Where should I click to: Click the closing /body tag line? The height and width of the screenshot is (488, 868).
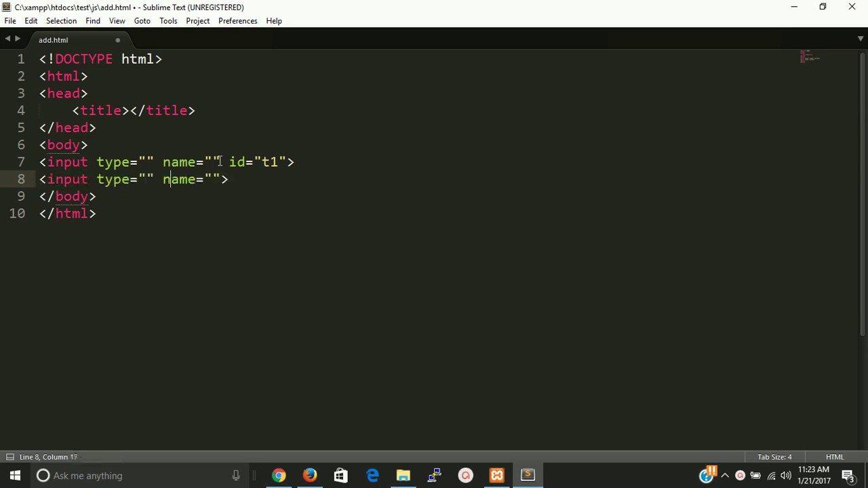[x=68, y=197]
